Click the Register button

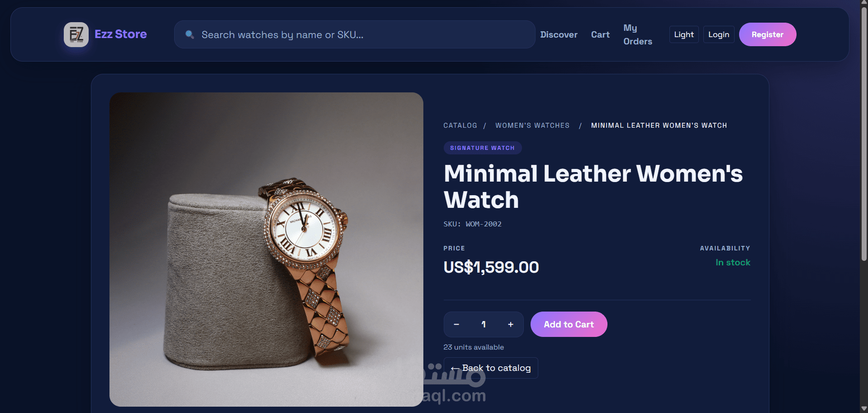coord(768,34)
